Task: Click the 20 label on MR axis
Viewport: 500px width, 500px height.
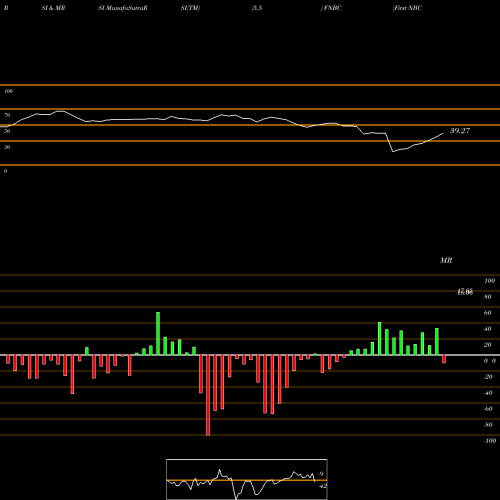Action: 488,345
